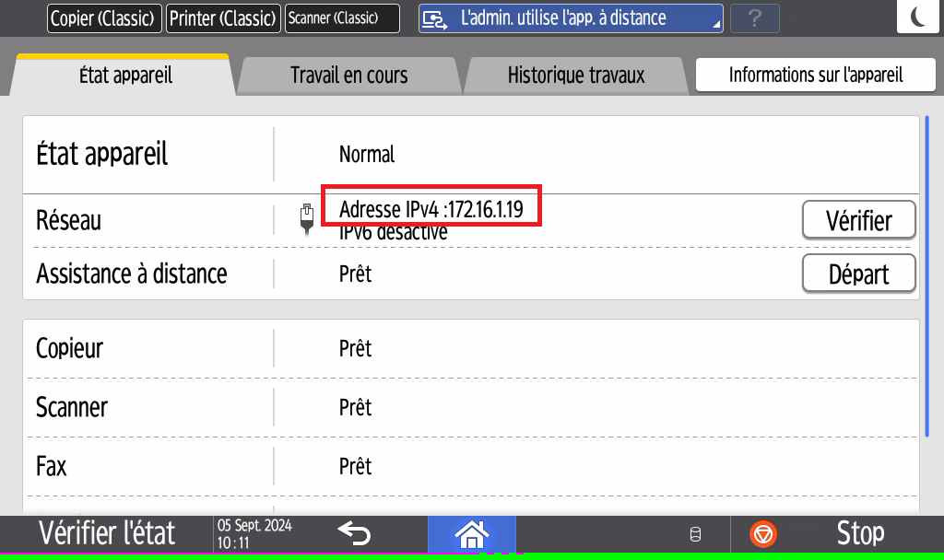
Task: Tap the Ethernet cable icon in Réseau row
Action: tap(308, 219)
